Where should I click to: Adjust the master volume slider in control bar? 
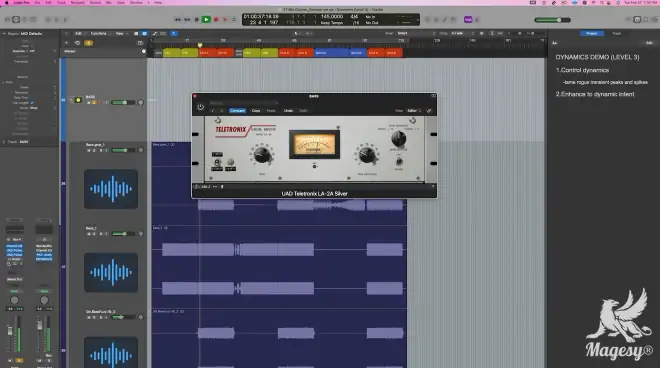(552, 20)
